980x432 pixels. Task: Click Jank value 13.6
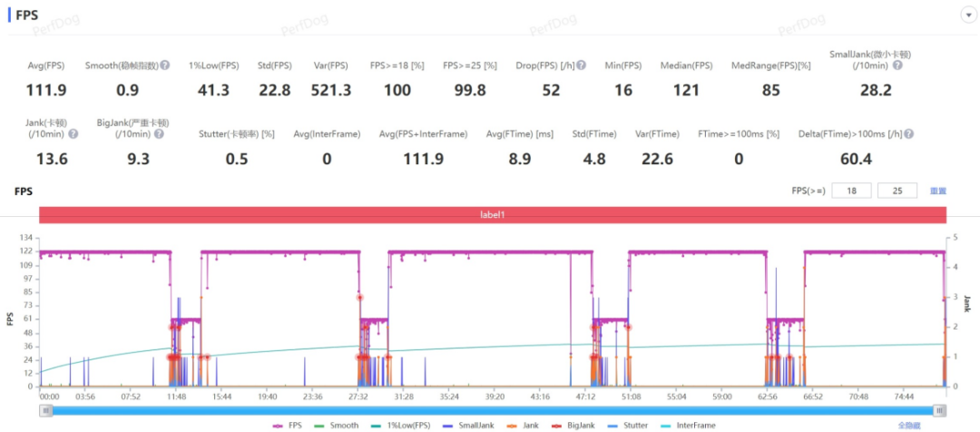pyautogui.click(x=51, y=160)
